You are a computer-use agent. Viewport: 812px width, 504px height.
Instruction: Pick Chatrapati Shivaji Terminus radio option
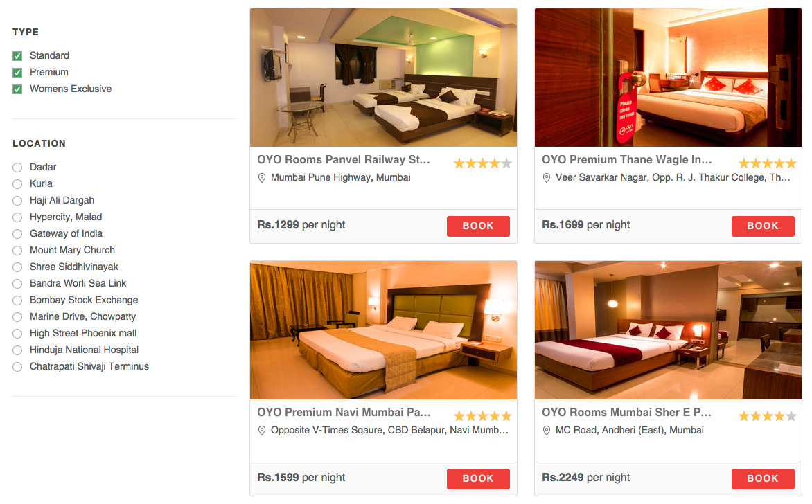pyautogui.click(x=17, y=367)
